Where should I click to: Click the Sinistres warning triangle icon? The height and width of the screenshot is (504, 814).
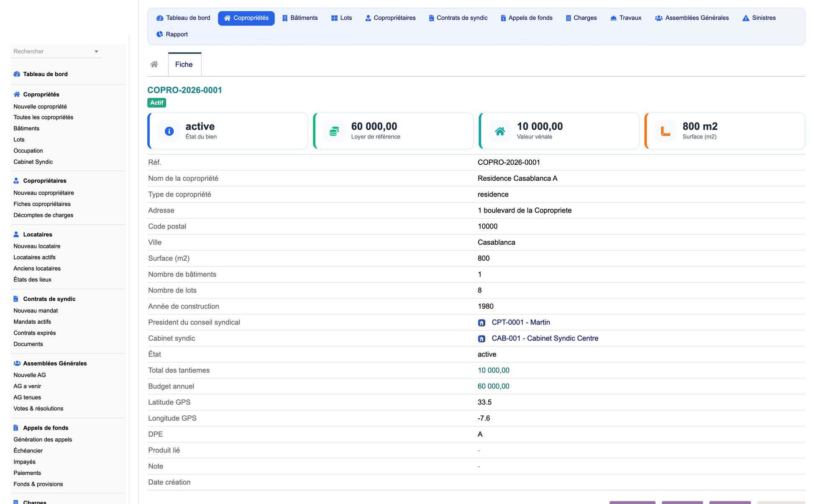point(745,18)
